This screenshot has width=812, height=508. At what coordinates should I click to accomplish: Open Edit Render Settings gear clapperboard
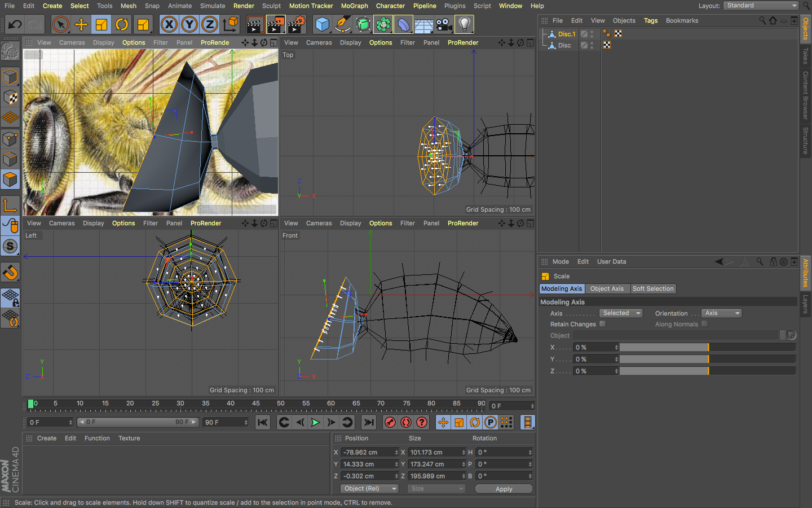click(297, 24)
